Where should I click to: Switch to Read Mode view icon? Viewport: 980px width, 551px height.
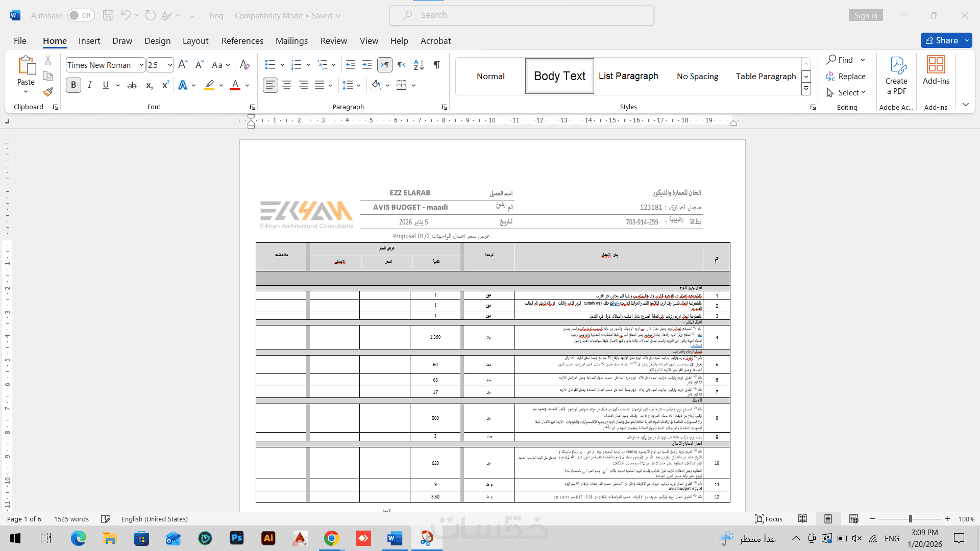(x=802, y=519)
